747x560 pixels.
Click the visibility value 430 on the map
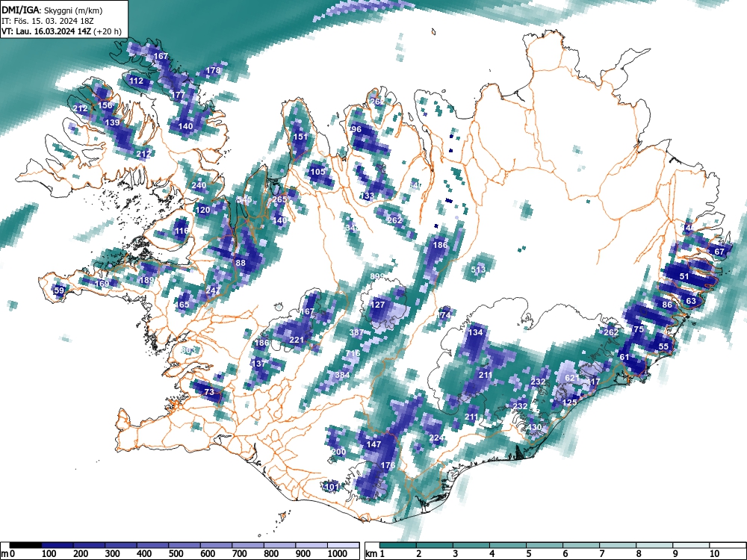click(x=533, y=427)
